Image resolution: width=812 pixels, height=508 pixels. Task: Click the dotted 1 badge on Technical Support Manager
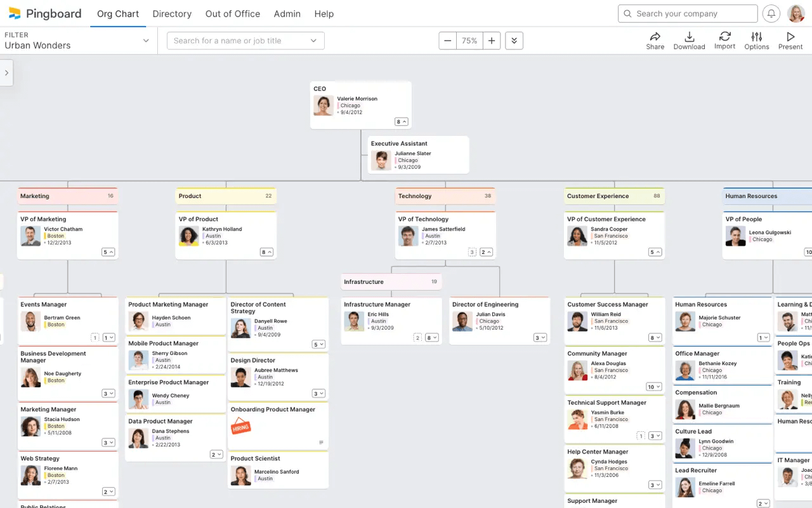point(641,436)
